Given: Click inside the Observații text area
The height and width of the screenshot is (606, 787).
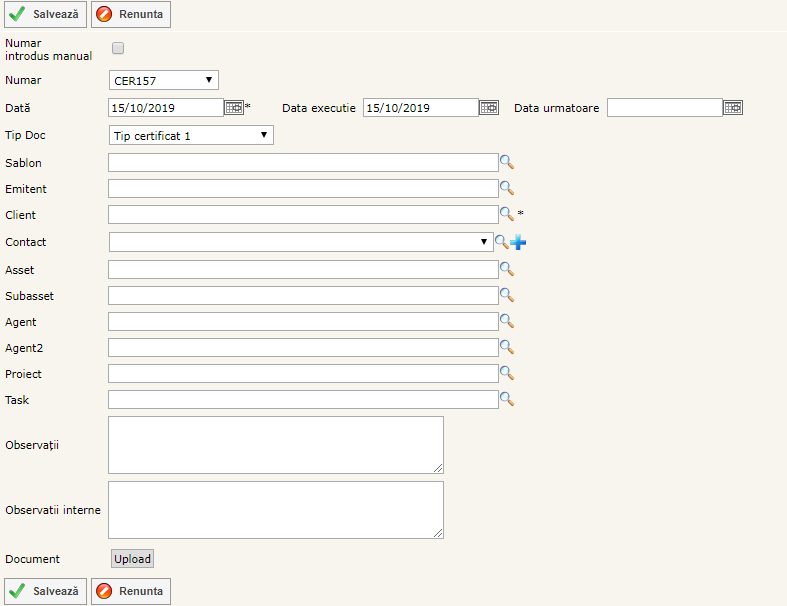Looking at the screenshot, I should [x=275, y=445].
